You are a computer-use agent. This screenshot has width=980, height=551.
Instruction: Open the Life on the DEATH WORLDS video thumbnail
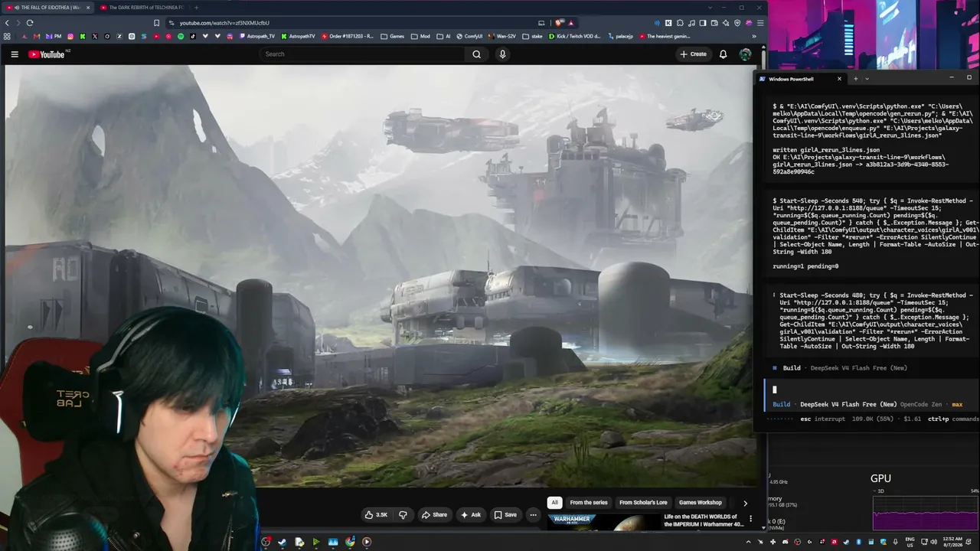(603, 523)
